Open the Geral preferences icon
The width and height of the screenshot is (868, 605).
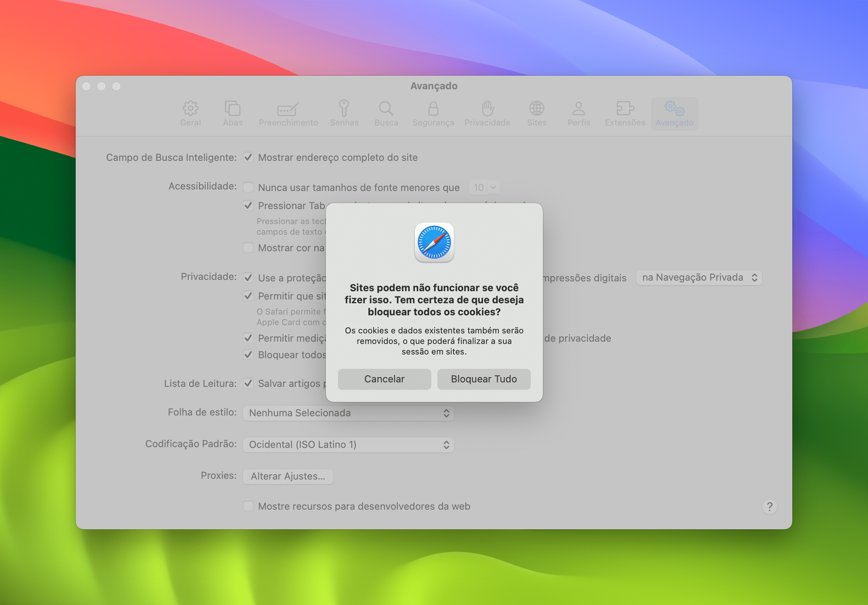coord(191,108)
